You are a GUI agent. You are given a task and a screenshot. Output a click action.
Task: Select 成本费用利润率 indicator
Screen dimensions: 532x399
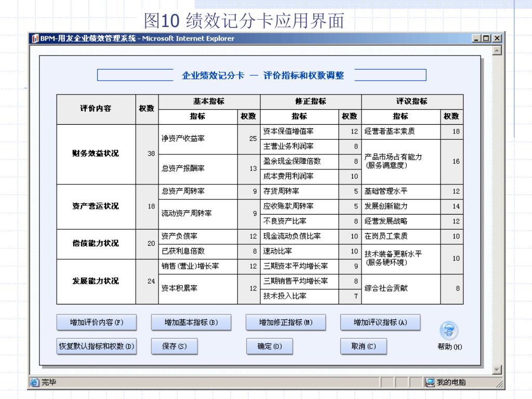click(x=299, y=177)
